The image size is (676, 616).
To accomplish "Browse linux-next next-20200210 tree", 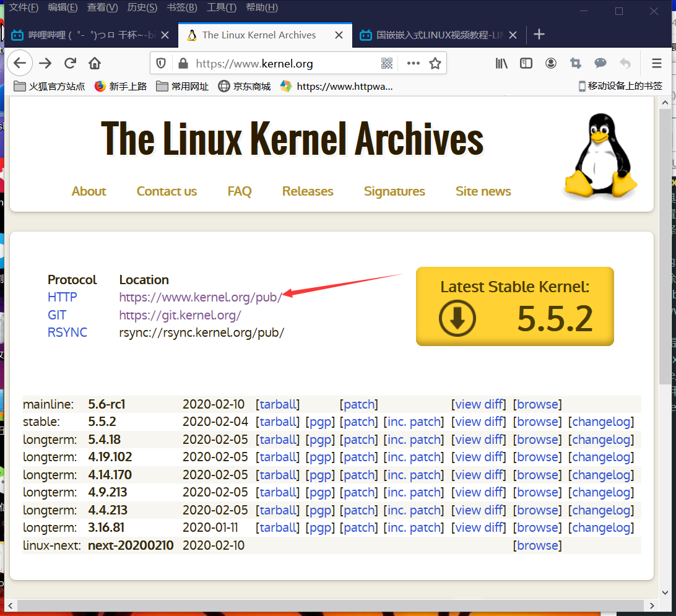I will [537, 545].
